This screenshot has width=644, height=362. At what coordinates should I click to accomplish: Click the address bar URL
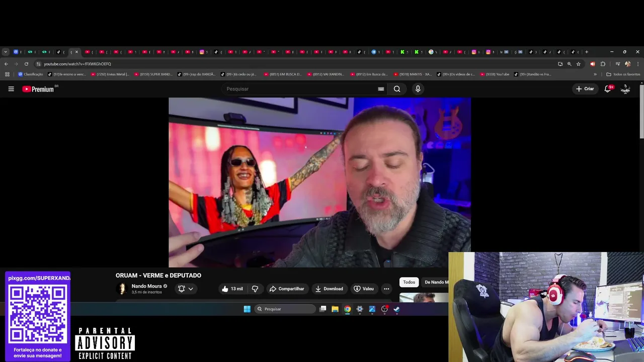coord(77,64)
